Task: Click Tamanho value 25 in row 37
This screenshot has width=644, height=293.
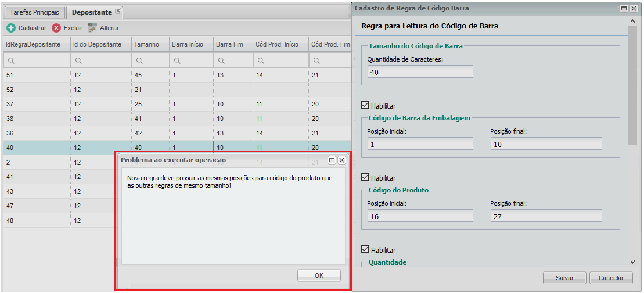Action: [x=138, y=105]
